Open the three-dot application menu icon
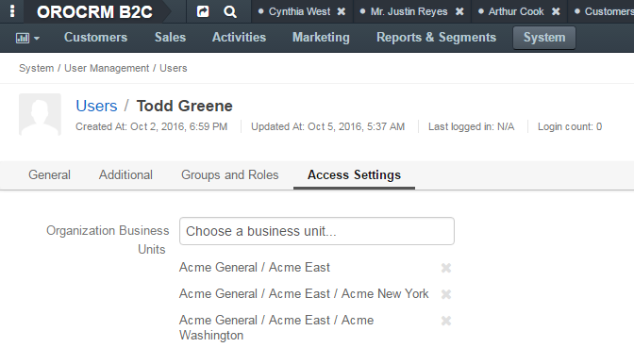 tap(12, 11)
